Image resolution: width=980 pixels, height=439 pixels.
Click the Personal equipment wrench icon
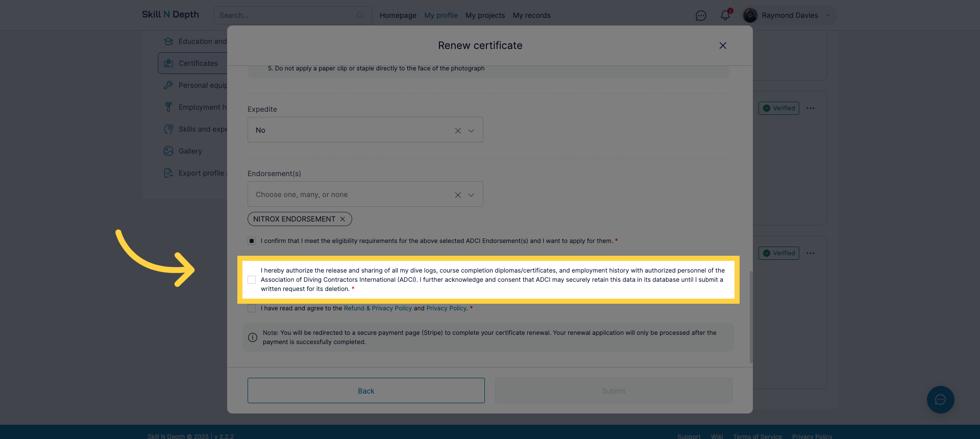168,85
